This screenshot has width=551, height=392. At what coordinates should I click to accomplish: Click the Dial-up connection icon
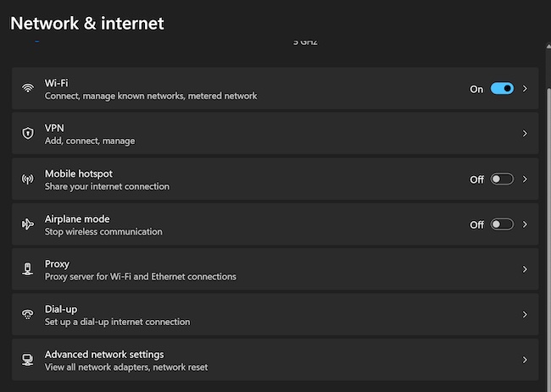(28, 315)
